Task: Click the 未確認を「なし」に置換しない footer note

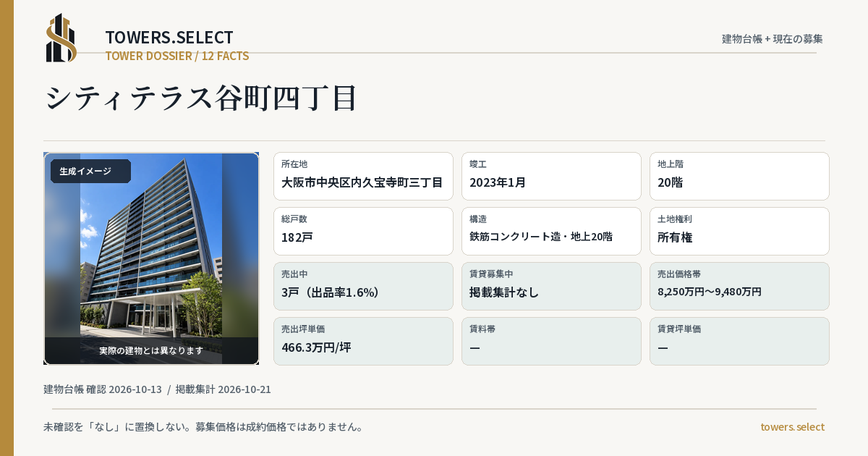Action: [x=203, y=427]
